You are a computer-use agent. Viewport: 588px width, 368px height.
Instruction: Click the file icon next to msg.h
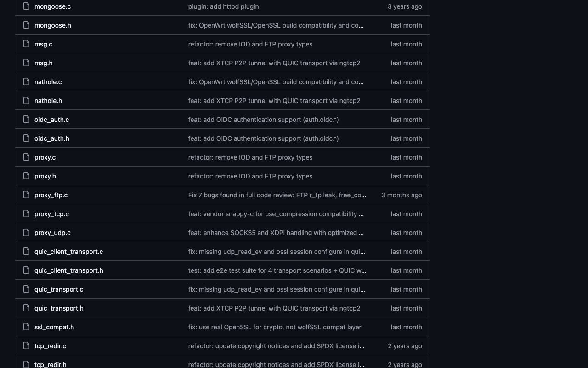point(26,63)
